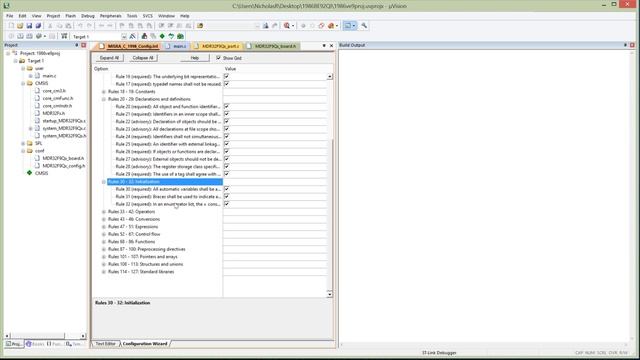Click the Insert breakpoint toolbar icon

click(x=303, y=26)
